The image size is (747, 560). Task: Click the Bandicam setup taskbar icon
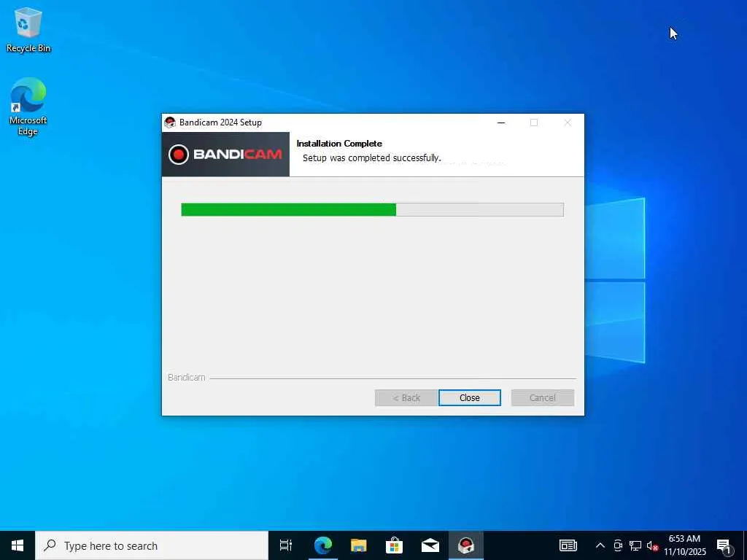point(466,545)
